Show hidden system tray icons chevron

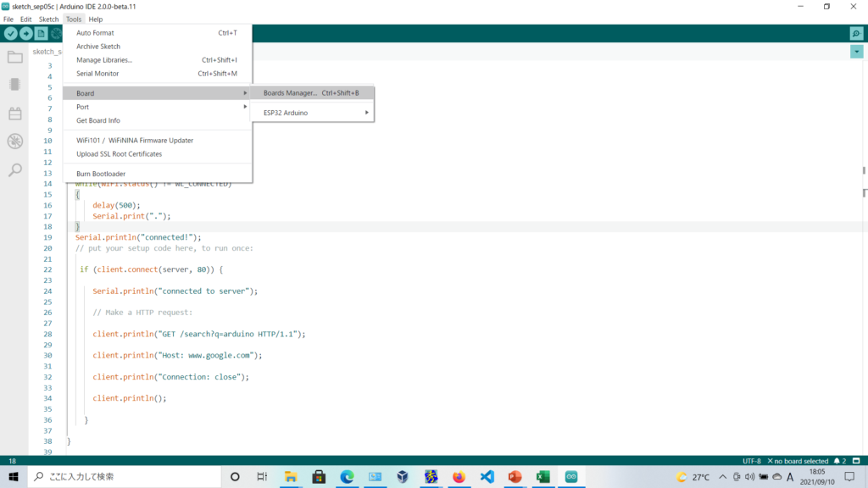(x=723, y=476)
